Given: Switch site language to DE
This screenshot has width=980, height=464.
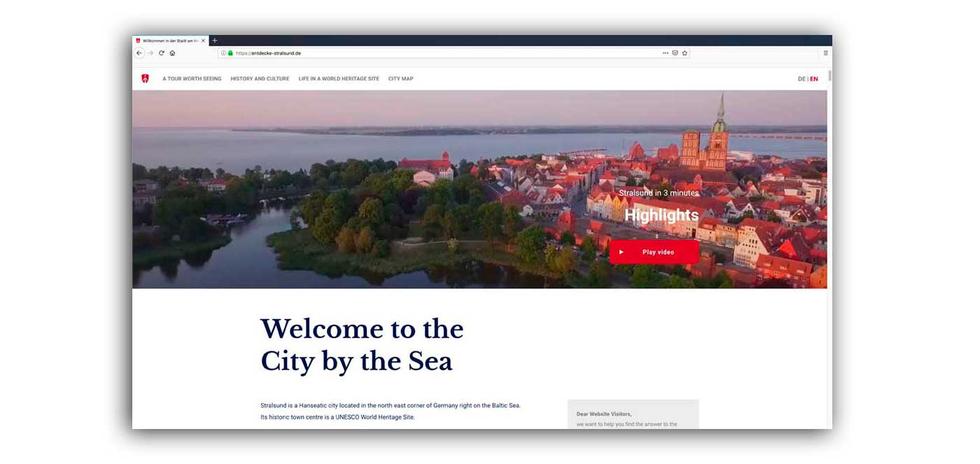Looking at the screenshot, I should (x=801, y=79).
